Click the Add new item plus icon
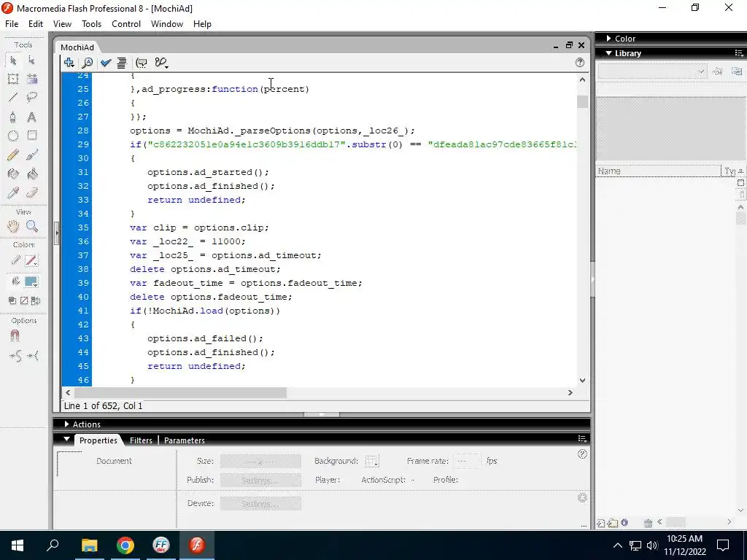 (69, 63)
